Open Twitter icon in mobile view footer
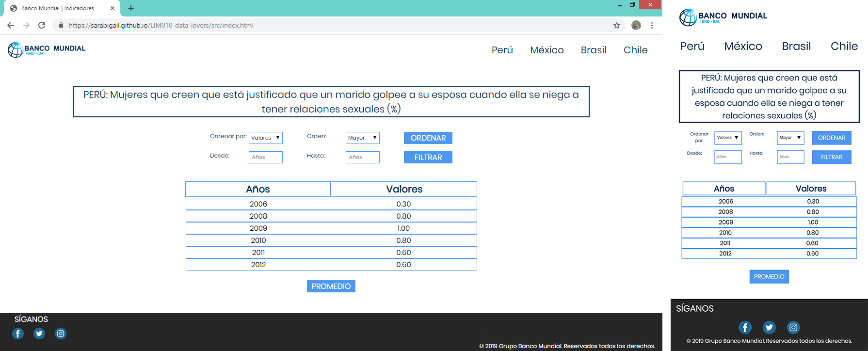Viewport: 868px width, 351px height. coord(769,327)
